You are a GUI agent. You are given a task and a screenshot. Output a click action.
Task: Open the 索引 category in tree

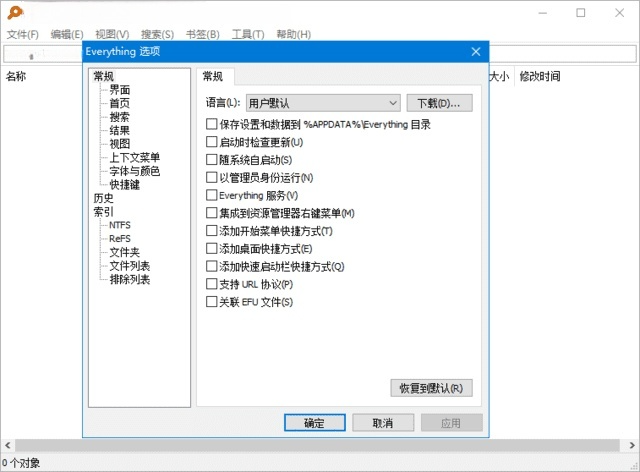(103, 212)
